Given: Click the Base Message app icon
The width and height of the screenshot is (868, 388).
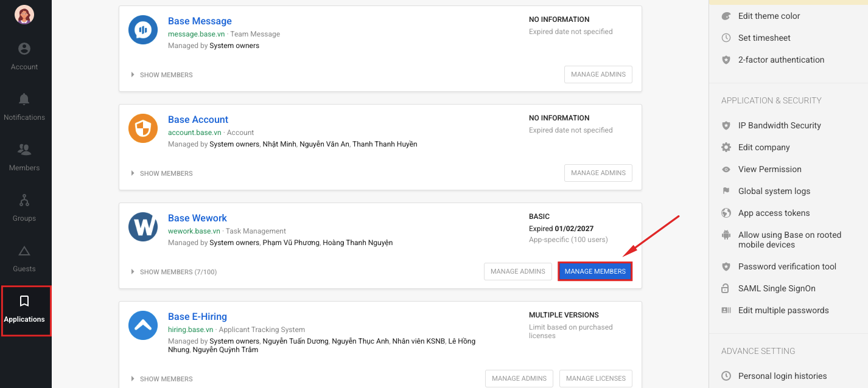Looking at the screenshot, I should (x=143, y=30).
